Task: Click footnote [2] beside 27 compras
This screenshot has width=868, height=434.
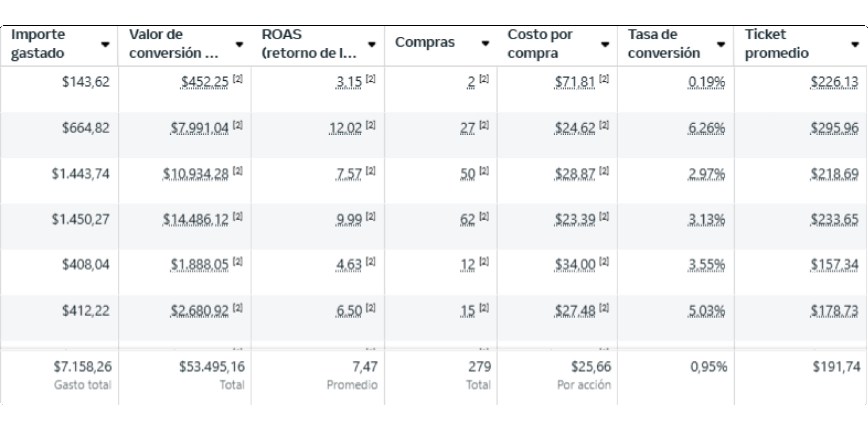Action: [484, 125]
